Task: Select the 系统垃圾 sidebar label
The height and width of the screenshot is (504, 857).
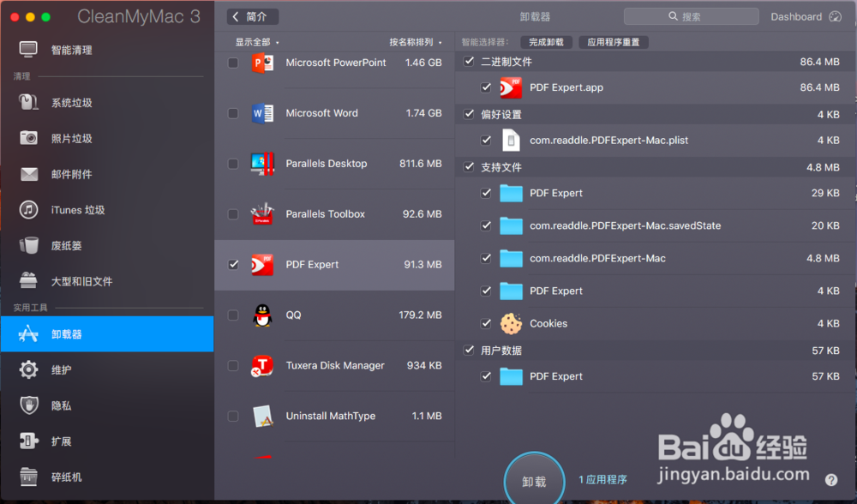Action: (x=72, y=103)
